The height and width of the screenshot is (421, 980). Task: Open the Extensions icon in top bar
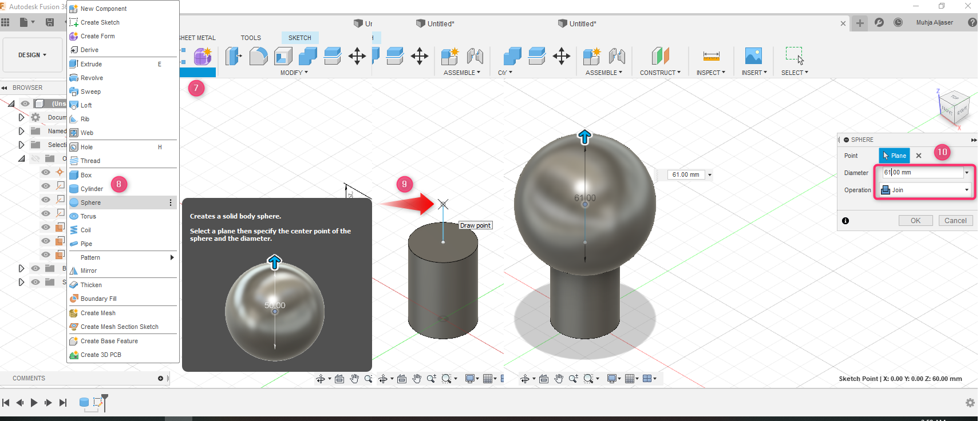[x=879, y=22]
